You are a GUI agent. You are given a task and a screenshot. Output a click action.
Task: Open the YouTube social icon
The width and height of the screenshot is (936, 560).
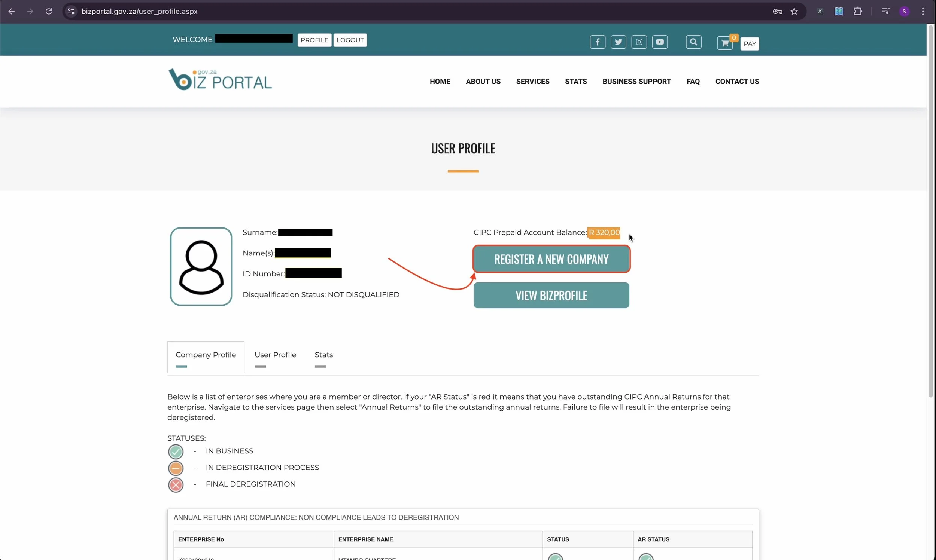660,42
